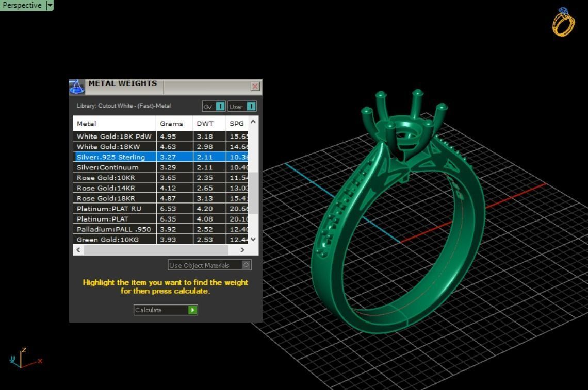
Task: Click the SPG column header
Action: click(x=237, y=123)
